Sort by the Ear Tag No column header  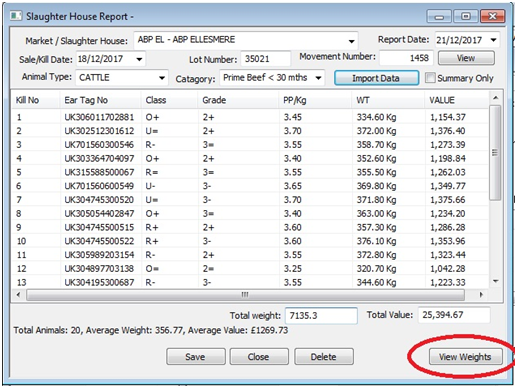coord(100,100)
